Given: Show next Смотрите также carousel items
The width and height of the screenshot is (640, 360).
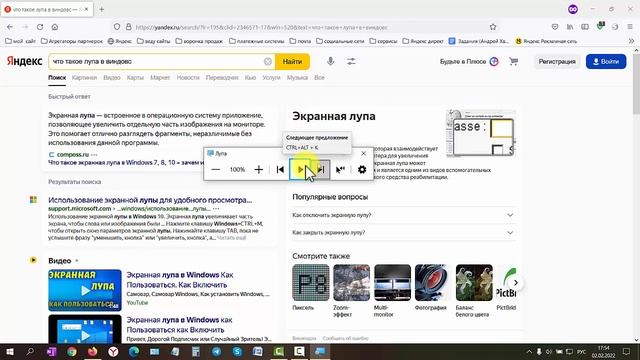Looking at the screenshot, I should point(516,282).
